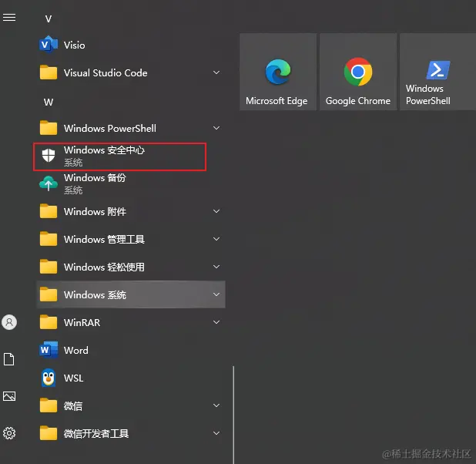Click the Windows 系统 folder icon

49,294
